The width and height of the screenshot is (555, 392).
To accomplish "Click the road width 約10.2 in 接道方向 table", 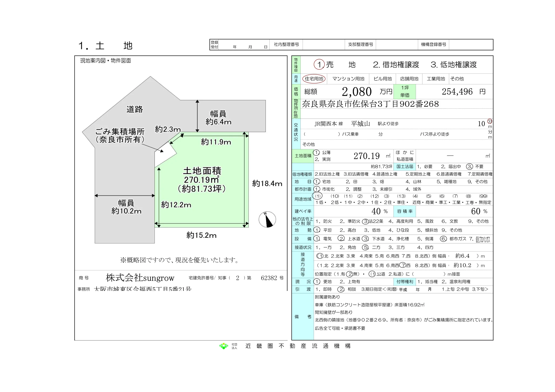I will tap(462, 265).
